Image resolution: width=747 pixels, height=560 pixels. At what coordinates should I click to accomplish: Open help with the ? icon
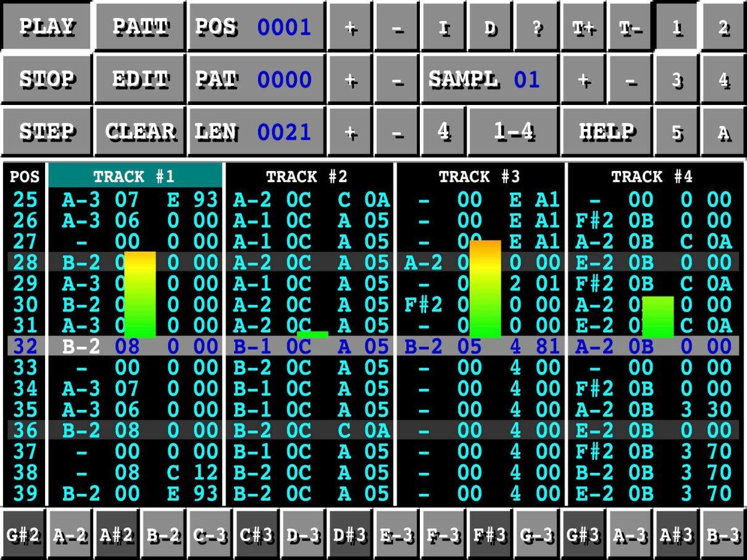point(536,27)
